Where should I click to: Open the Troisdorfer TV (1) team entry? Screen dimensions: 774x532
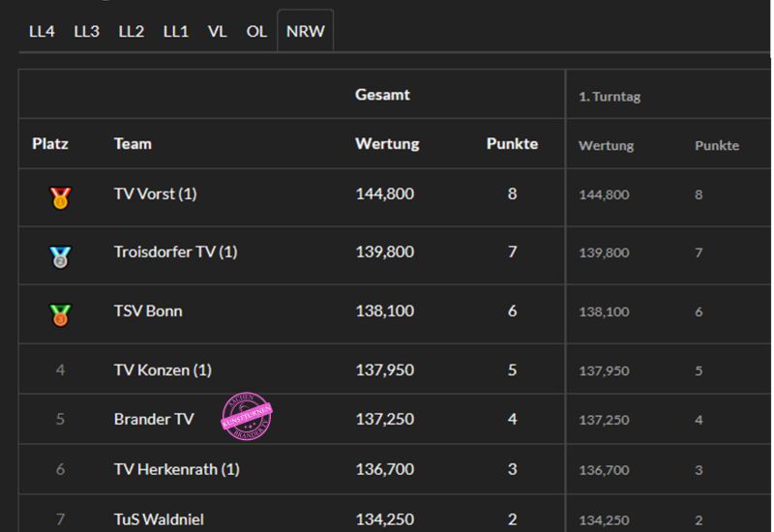tap(175, 251)
